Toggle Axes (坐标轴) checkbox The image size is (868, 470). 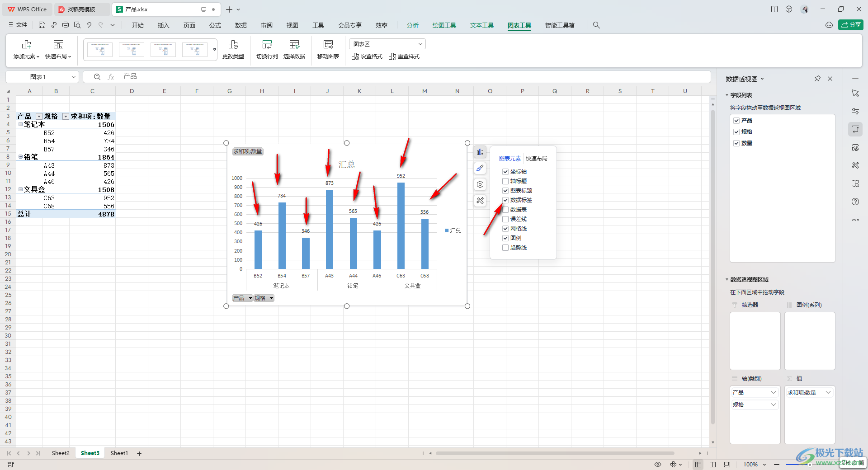(505, 172)
